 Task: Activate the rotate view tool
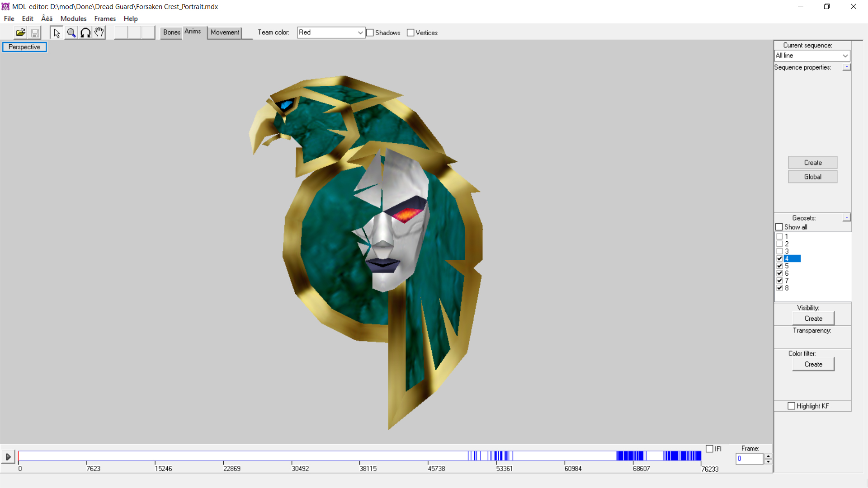click(x=85, y=33)
